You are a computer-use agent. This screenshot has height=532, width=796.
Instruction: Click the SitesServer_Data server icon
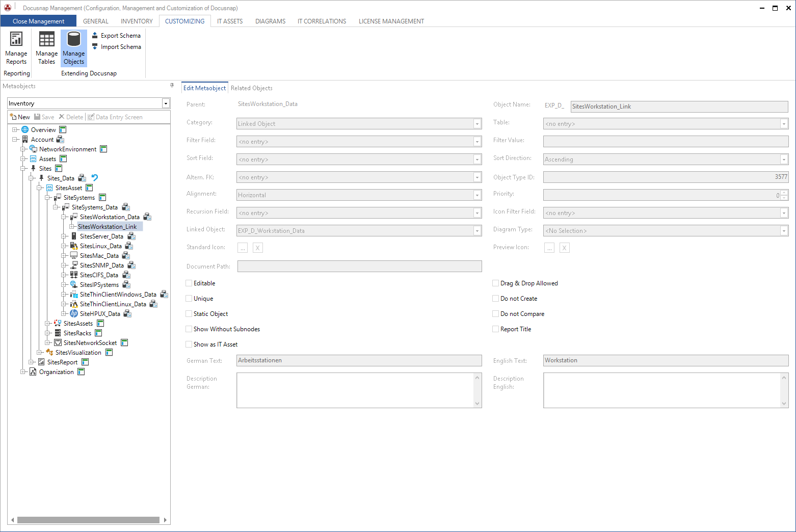[x=74, y=236]
